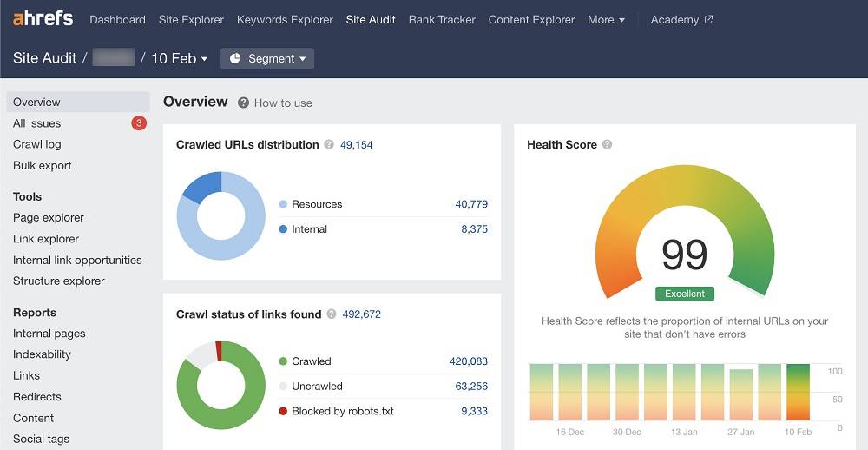The height and width of the screenshot is (450, 868).
Task: Go to Keywords Explorer tab
Action: (x=285, y=19)
